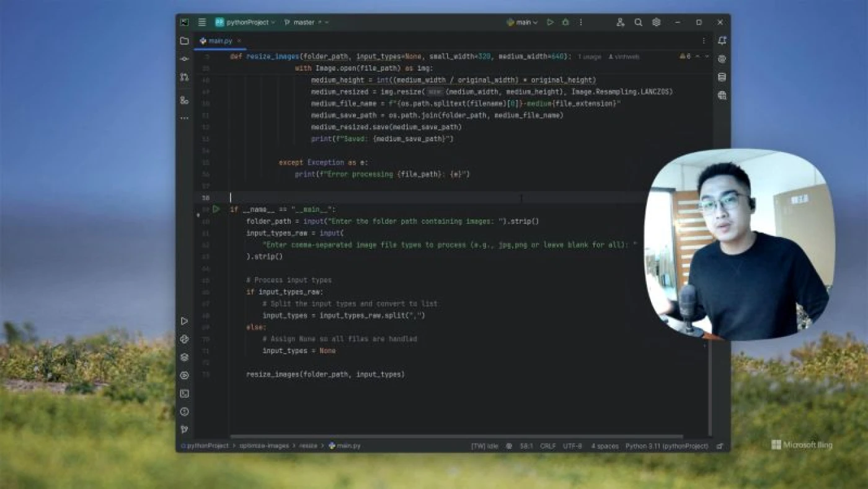Open the Python Packages tool window
This screenshot has height=489, width=868.
tap(184, 357)
